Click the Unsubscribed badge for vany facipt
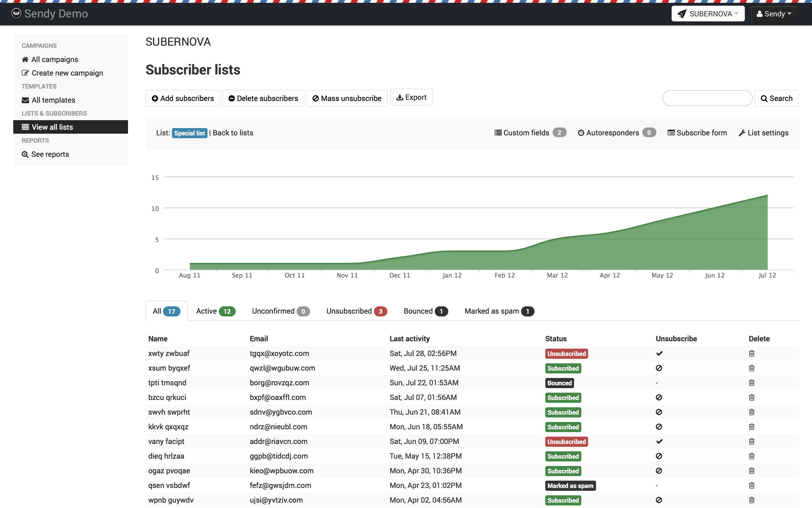Screen dimensions: 812x508 (566, 442)
